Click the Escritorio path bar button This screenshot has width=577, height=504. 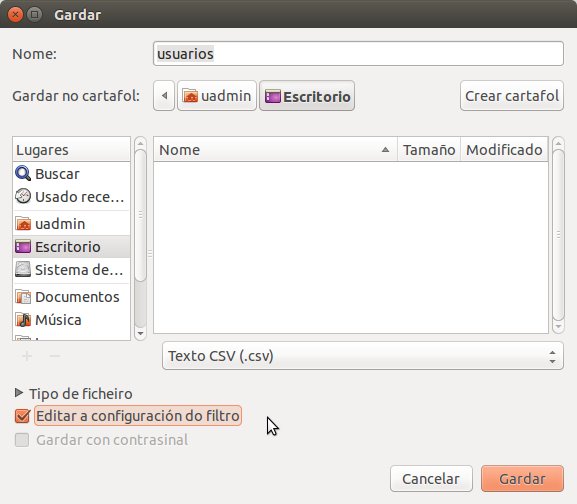pos(307,96)
